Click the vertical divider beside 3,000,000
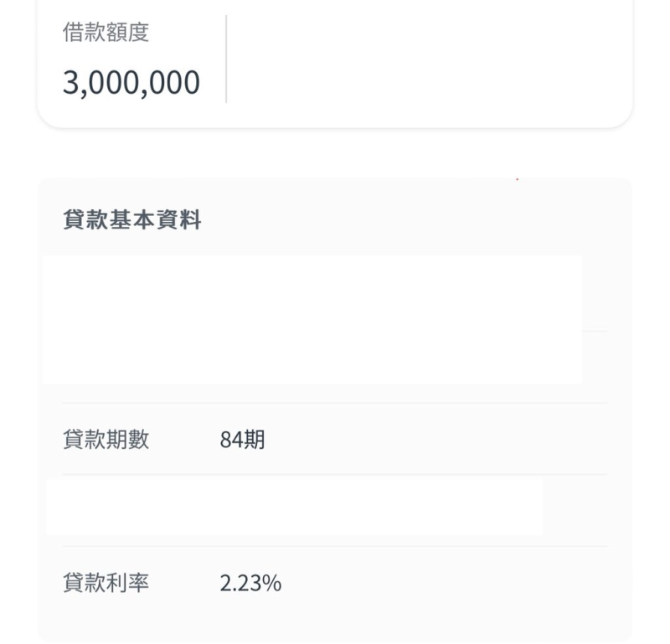Image resolution: width=670 pixels, height=644 pixels. click(x=225, y=59)
